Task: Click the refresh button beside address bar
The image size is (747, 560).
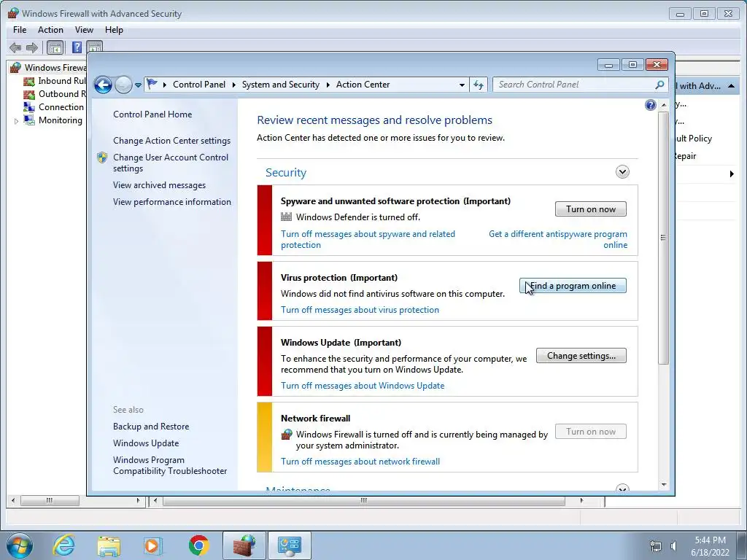Action: 479,85
